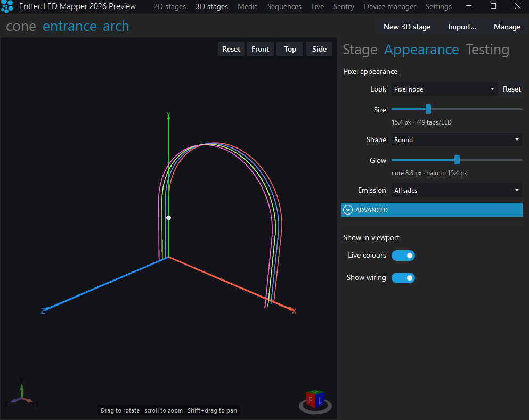Click the New 3D stage button
529x420 pixels.
(x=407, y=27)
